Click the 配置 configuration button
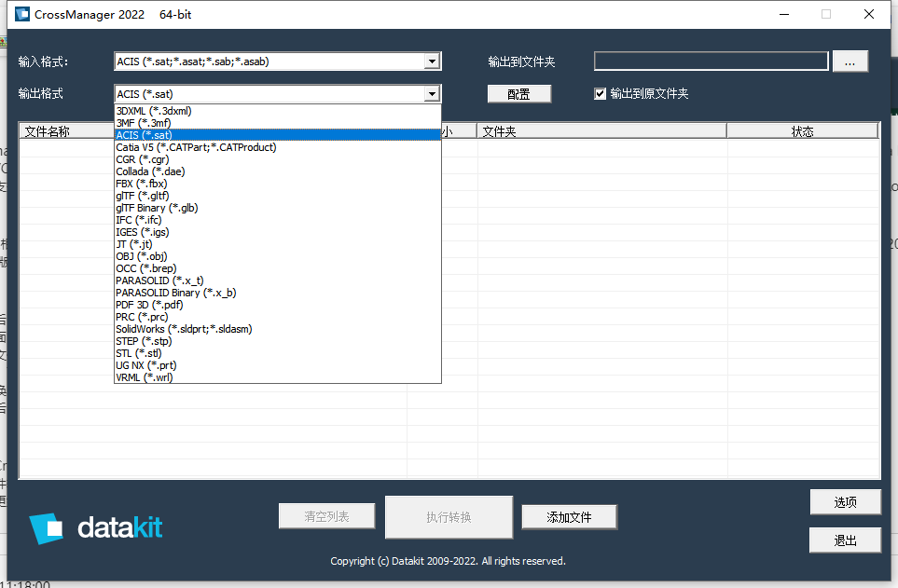Image resolution: width=898 pixels, height=588 pixels. pyautogui.click(x=518, y=94)
